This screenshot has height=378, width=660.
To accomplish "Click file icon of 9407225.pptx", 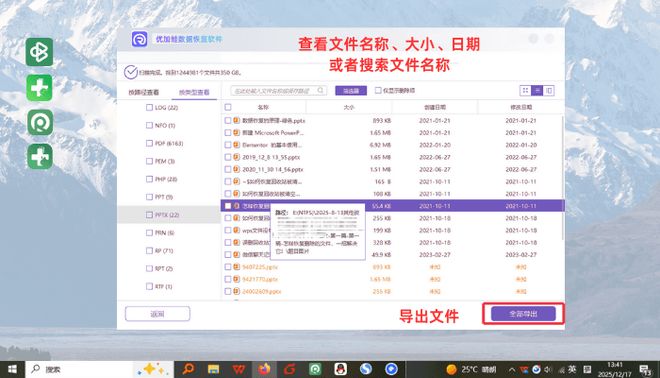I will (x=237, y=267).
